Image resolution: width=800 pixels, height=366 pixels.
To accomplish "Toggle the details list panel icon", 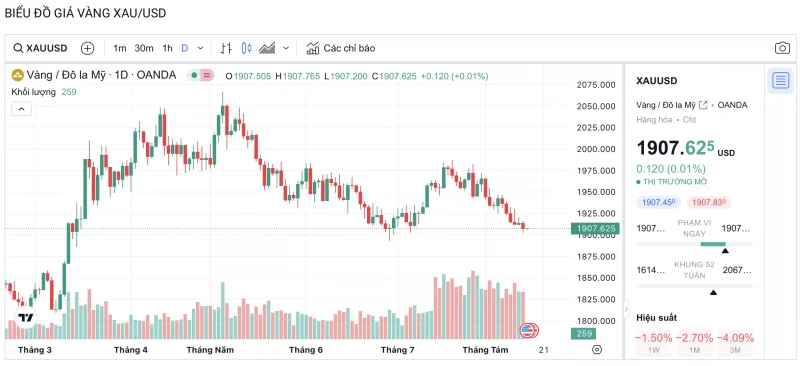I will pyautogui.click(x=780, y=80).
